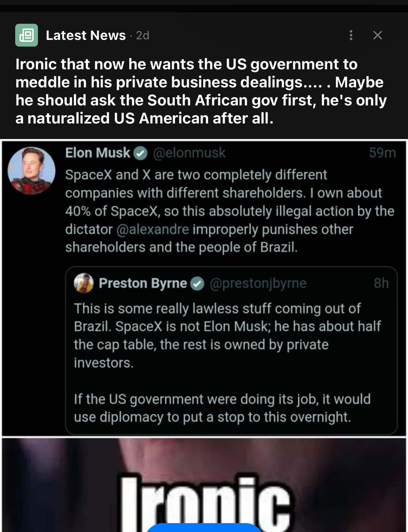Select the Latest News publisher name

pyautogui.click(x=85, y=35)
